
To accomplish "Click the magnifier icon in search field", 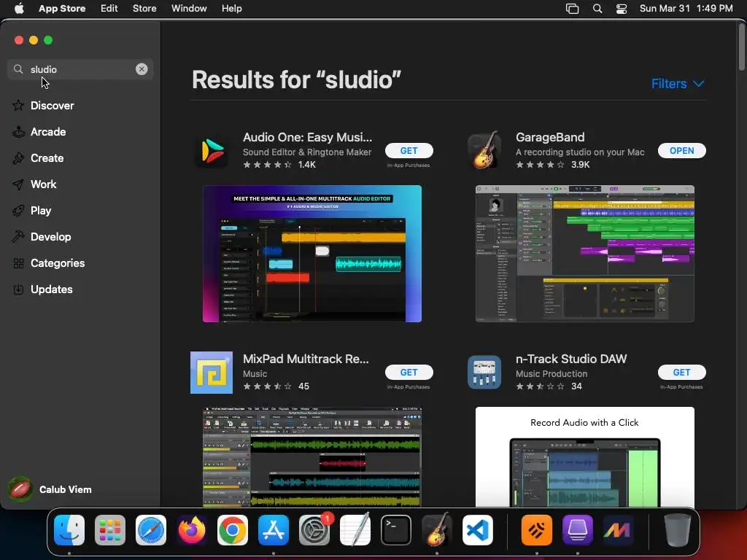I will point(18,69).
